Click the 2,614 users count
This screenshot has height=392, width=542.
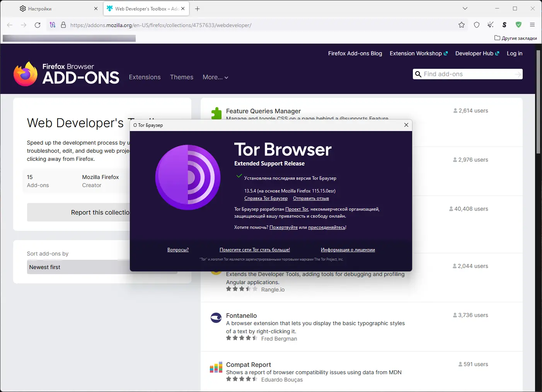click(x=470, y=111)
